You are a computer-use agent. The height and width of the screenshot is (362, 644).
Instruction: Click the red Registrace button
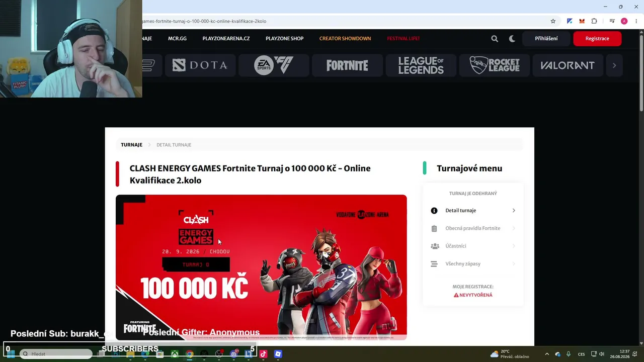click(597, 39)
